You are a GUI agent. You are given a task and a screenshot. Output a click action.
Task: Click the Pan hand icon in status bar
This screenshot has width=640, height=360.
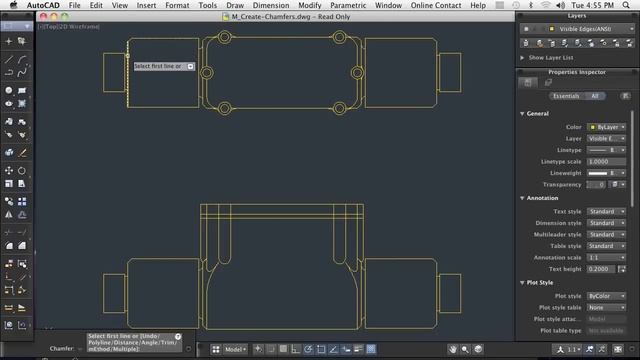[x=453, y=349]
